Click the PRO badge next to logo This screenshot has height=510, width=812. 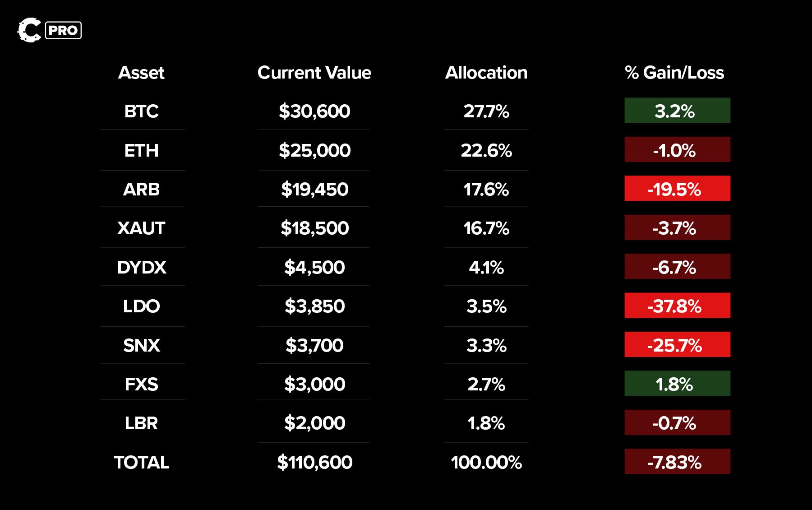pos(63,30)
